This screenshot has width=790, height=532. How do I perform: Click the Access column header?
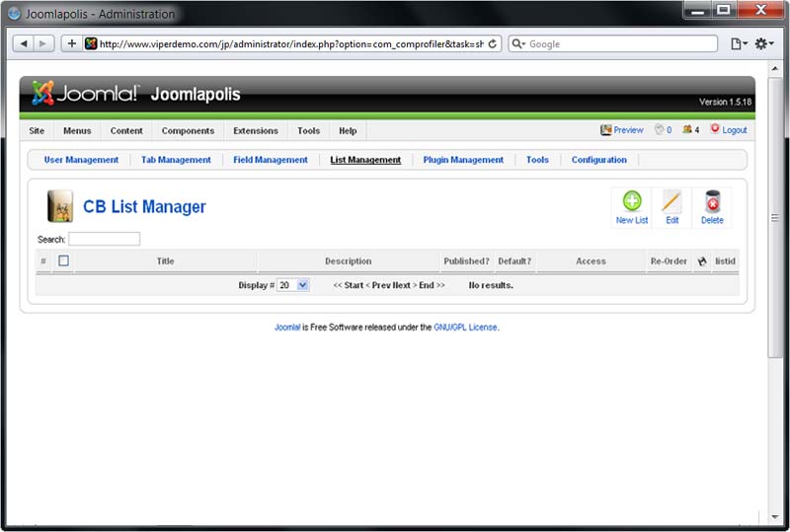point(591,261)
